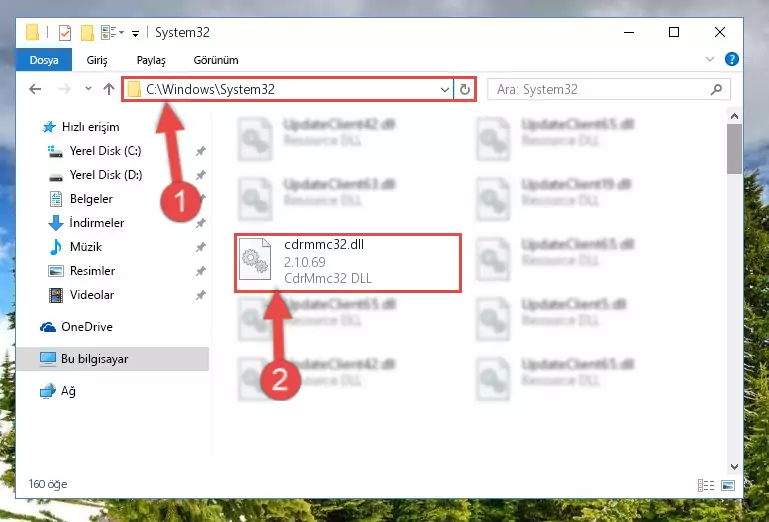Click the scroll down arrow of file list

click(x=734, y=467)
